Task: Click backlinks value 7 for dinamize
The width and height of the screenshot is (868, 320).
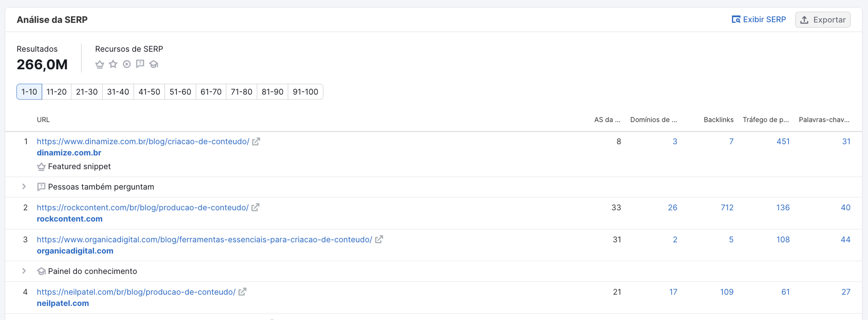Action: coord(731,142)
